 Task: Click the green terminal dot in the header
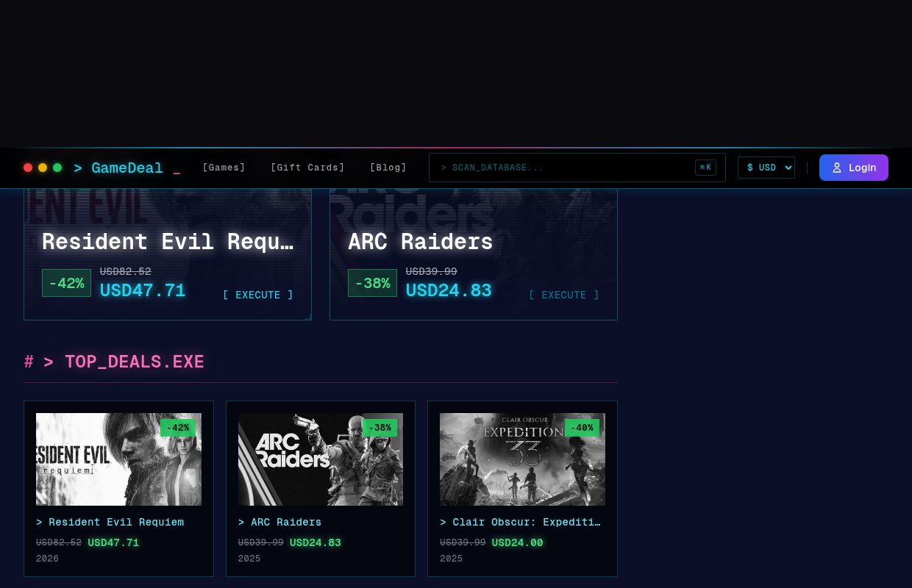click(57, 167)
